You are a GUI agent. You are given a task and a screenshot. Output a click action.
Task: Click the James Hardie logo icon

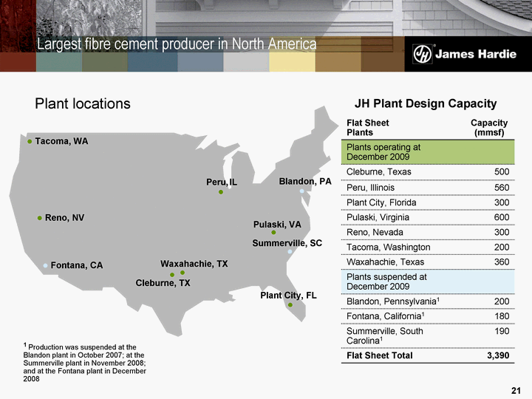pyautogui.click(x=423, y=55)
